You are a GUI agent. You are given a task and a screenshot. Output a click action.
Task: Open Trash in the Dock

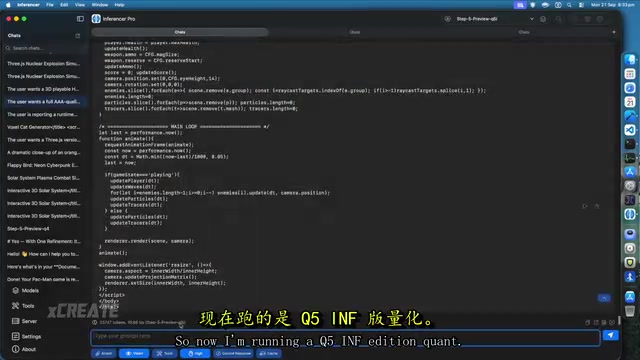630,311
